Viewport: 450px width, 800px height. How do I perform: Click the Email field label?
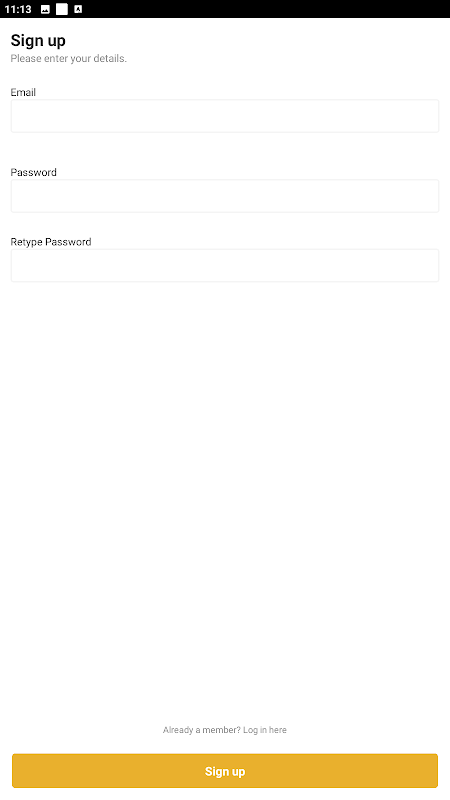(23, 92)
